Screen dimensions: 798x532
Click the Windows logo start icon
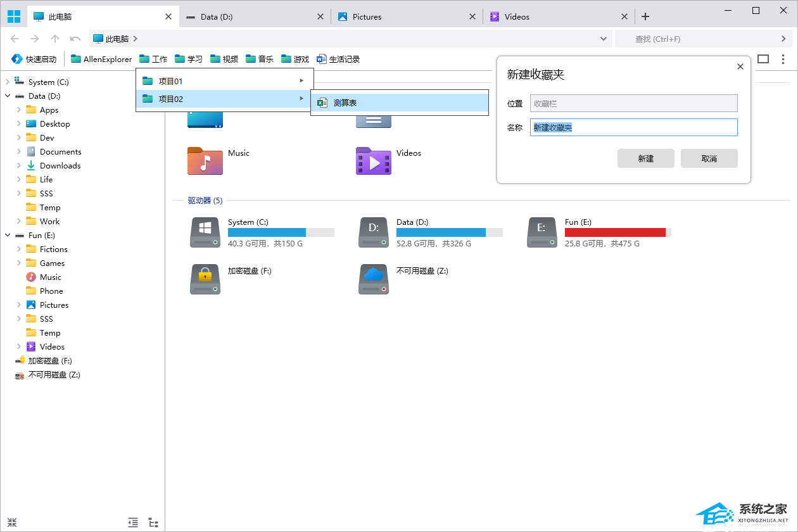(x=13, y=16)
